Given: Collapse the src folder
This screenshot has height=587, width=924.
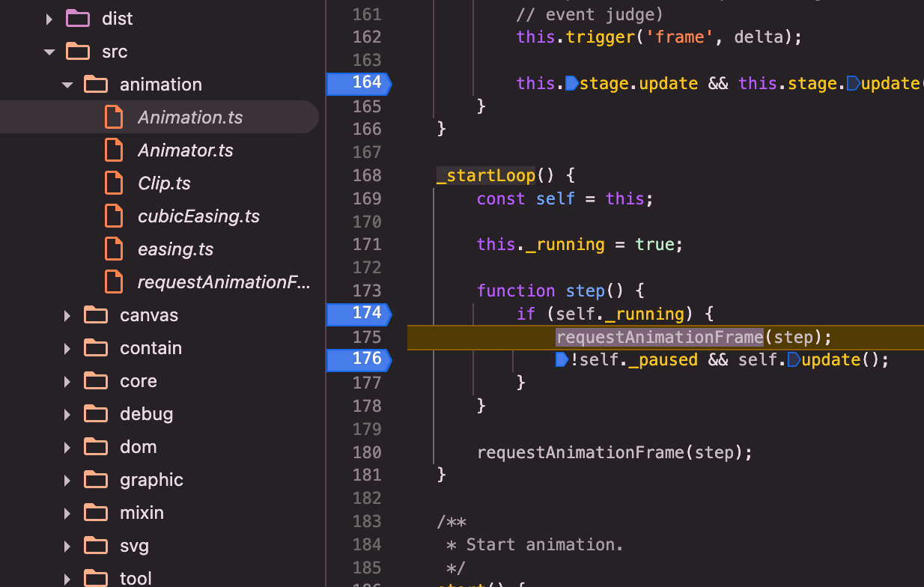Looking at the screenshot, I should [49, 52].
